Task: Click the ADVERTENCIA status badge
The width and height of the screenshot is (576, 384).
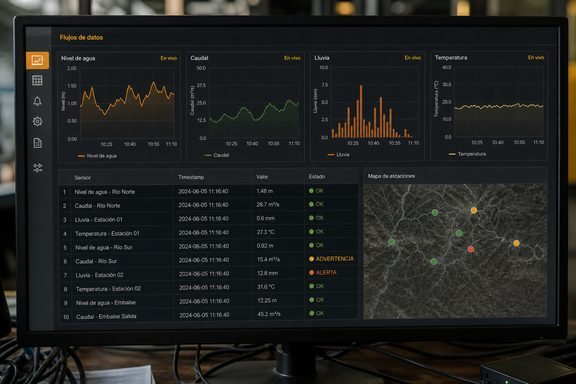Action: tap(331, 259)
